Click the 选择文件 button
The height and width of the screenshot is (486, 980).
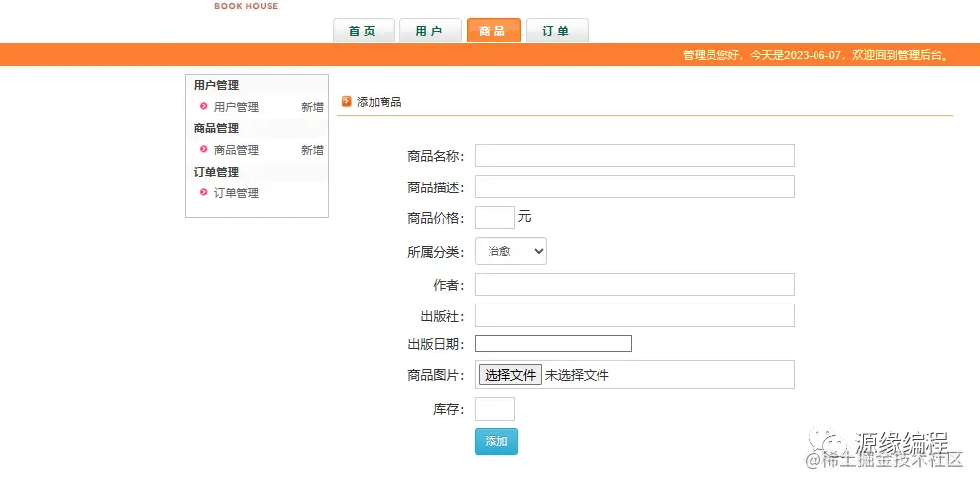[x=510, y=375]
